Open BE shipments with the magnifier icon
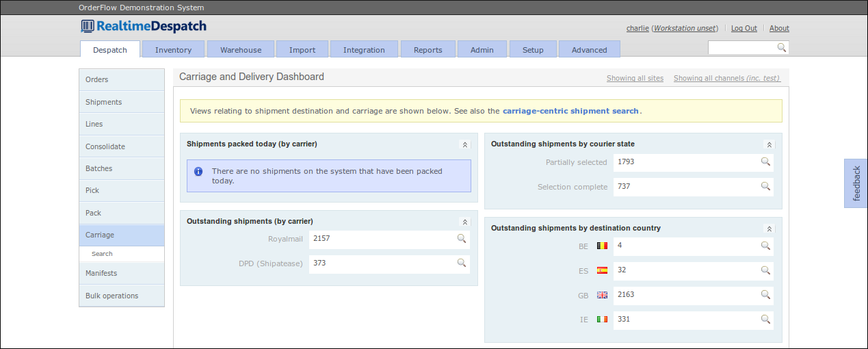Viewport: 868px width, 349px height. (x=765, y=245)
